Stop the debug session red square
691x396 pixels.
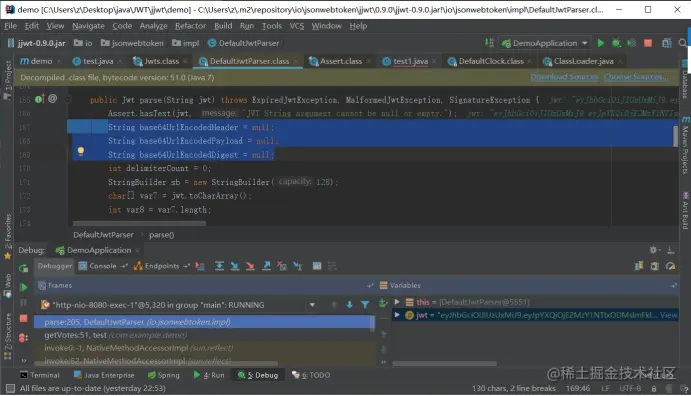(x=24, y=318)
